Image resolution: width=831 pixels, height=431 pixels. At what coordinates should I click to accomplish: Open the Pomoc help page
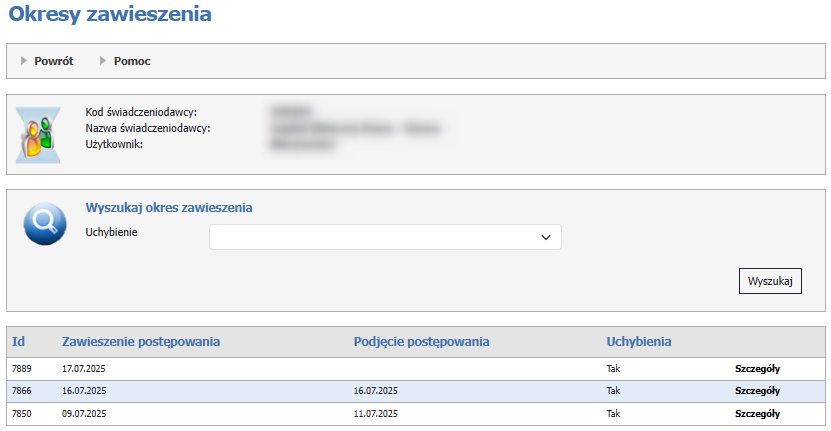pyautogui.click(x=132, y=61)
